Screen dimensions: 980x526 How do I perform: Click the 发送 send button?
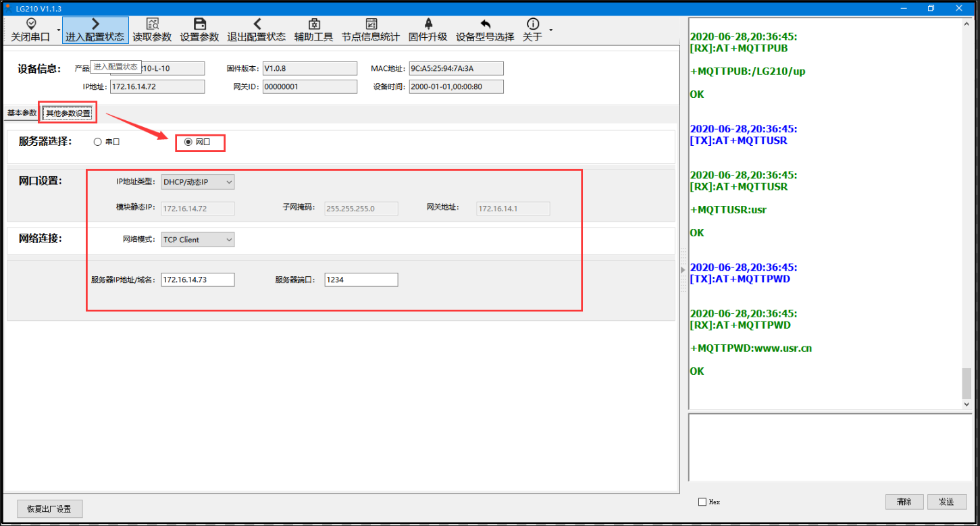946,502
